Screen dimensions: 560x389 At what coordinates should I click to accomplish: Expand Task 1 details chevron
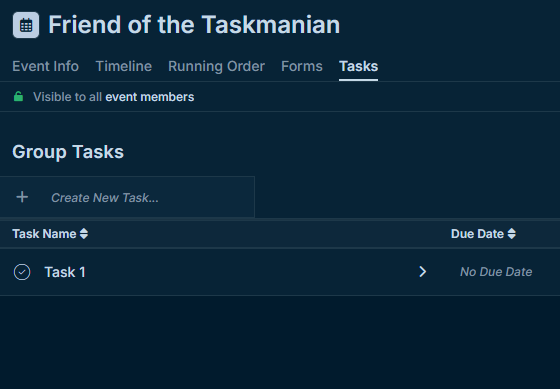(x=422, y=272)
